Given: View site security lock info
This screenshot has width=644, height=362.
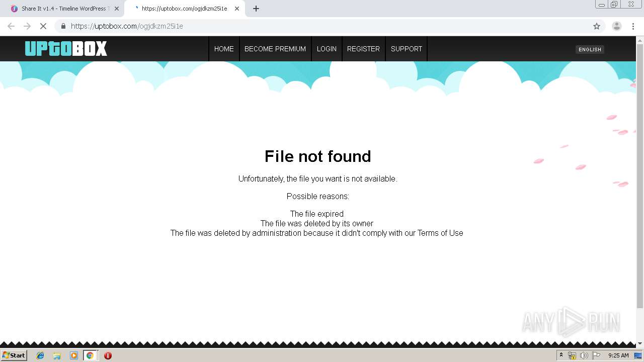Looking at the screenshot, I should [x=63, y=26].
